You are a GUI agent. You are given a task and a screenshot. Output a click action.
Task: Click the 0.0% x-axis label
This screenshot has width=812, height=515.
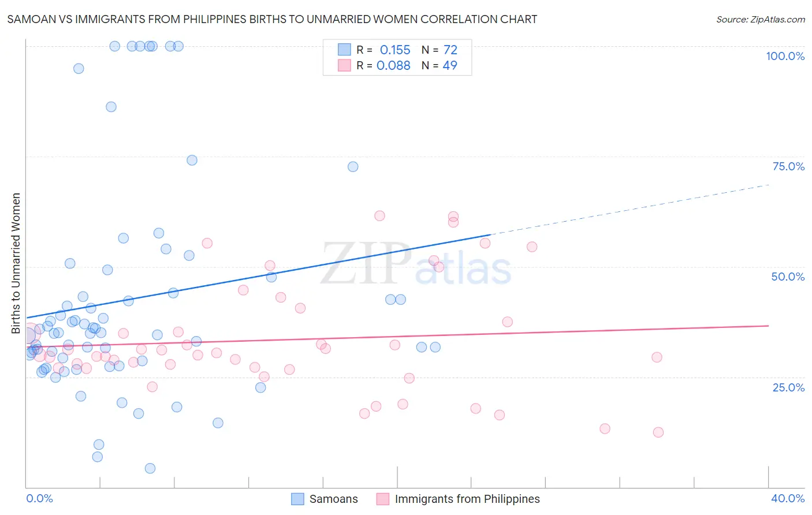point(39,498)
